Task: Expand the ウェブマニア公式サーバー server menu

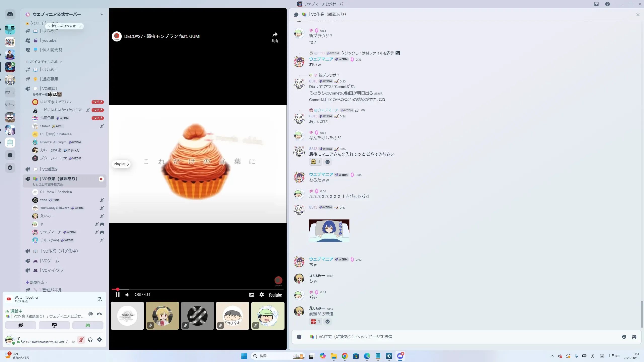Action: 102,14
